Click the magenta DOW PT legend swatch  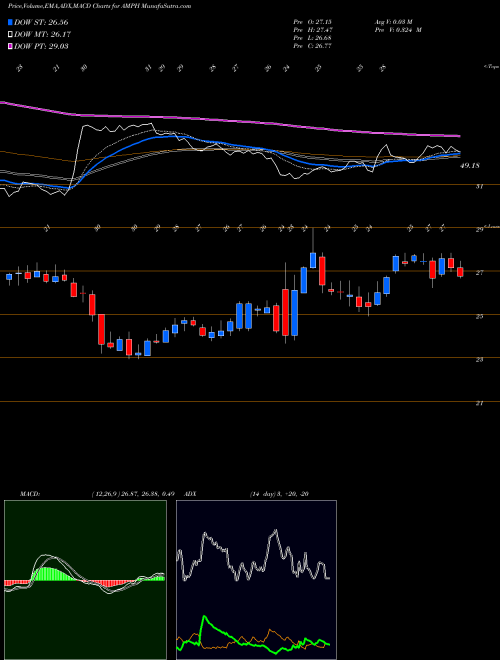(x=10, y=46)
